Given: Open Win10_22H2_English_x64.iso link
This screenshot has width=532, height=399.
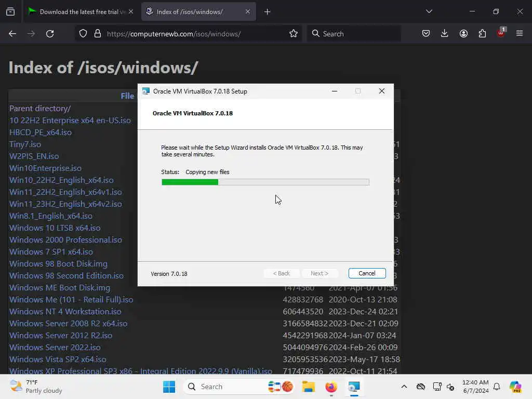Looking at the screenshot, I should (x=61, y=180).
